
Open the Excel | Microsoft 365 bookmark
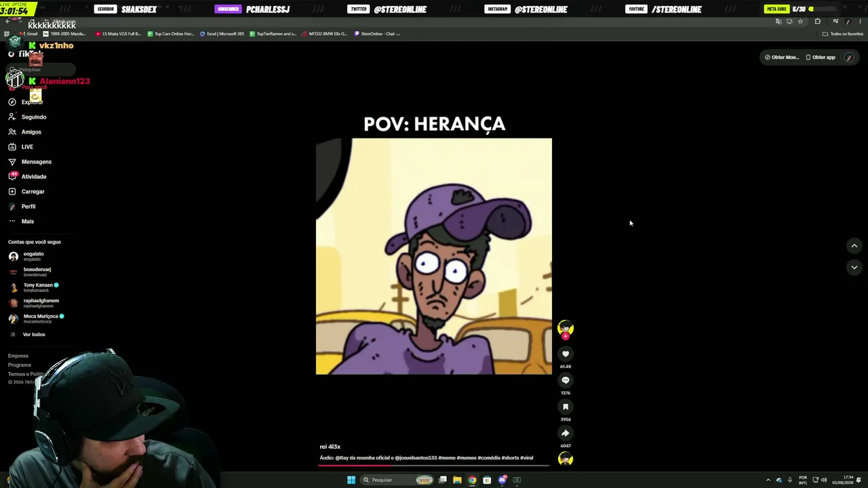[222, 34]
